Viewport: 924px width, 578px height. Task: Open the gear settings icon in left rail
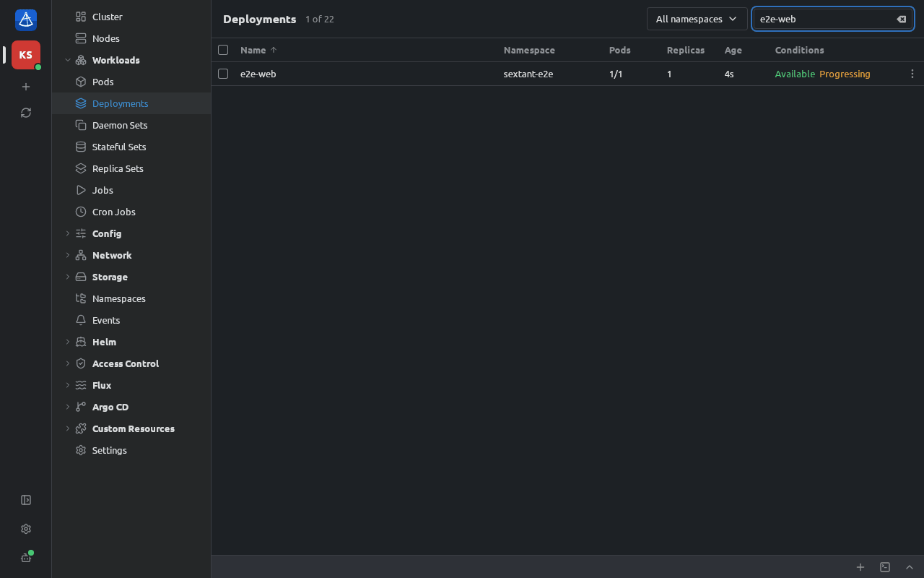pos(26,529)
